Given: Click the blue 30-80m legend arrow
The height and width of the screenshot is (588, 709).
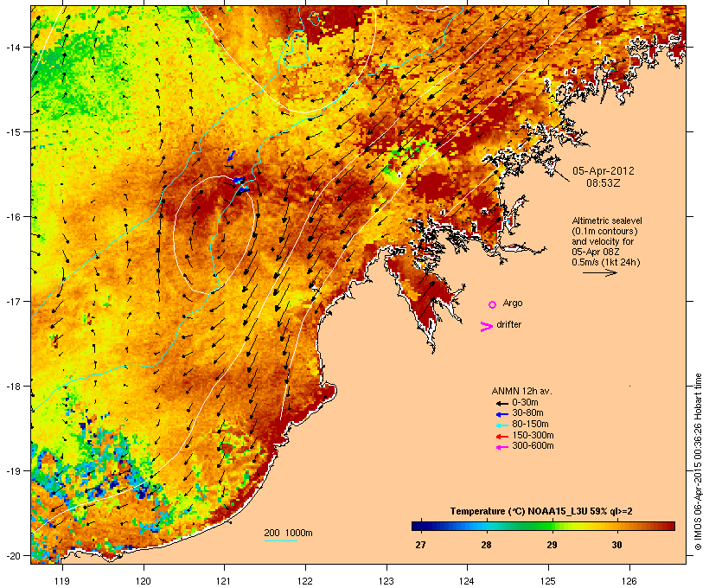Looking at the screenshot, I should pos(501,414).
